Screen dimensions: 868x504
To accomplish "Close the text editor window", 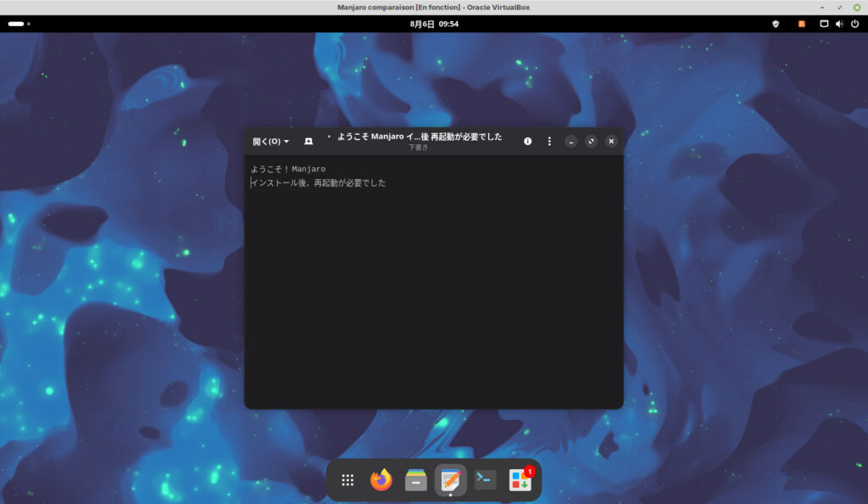I will pyautogui.click(x=611, y=141).
